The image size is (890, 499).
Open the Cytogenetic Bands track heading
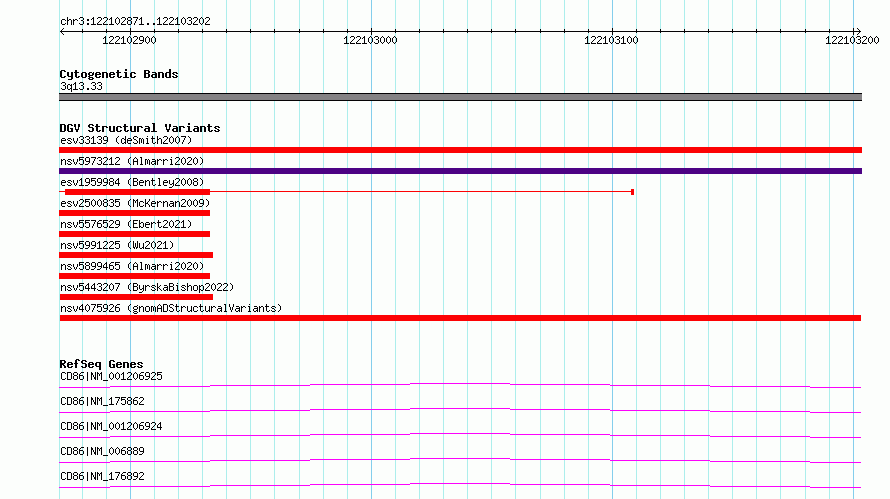point(119,74)
